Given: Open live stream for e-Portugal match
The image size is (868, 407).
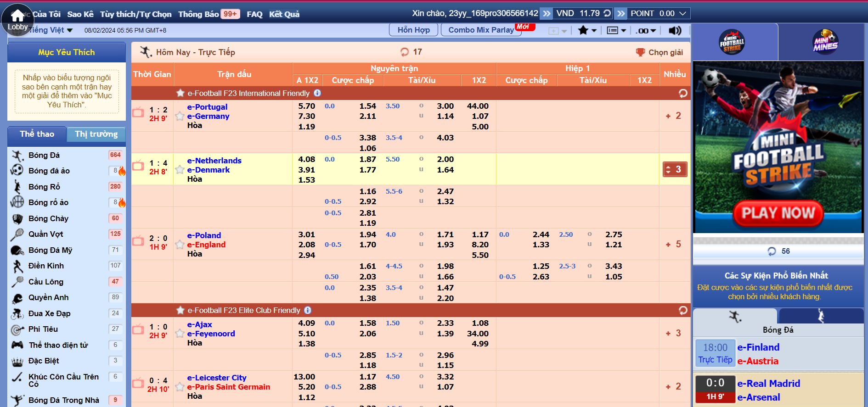Looking at the screenshot, I should [138, 112].
